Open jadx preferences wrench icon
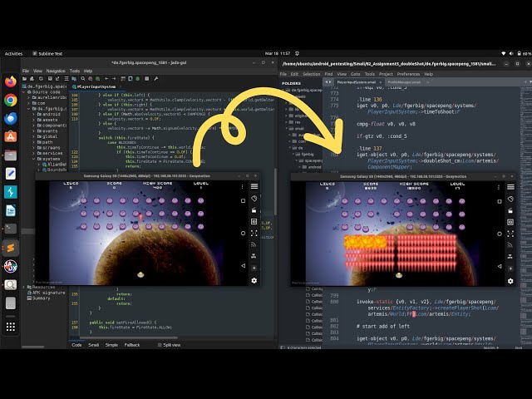This screenshot has height=399, width=532. click(x=156, y=79)
